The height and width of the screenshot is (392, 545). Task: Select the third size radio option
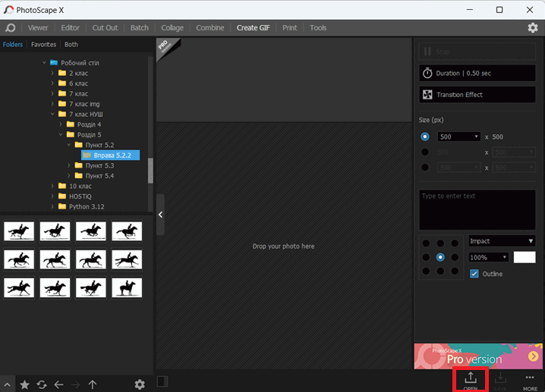425,168
